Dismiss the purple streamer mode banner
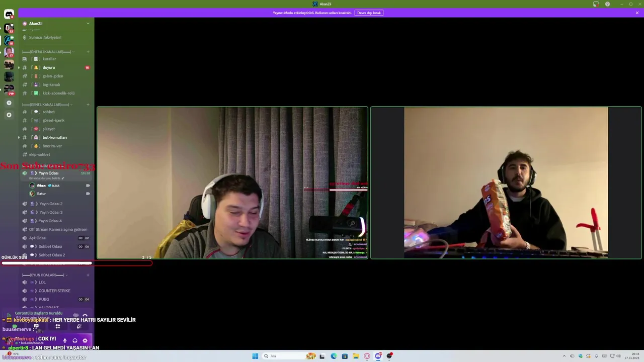644x362 pixels. [637, 13]
